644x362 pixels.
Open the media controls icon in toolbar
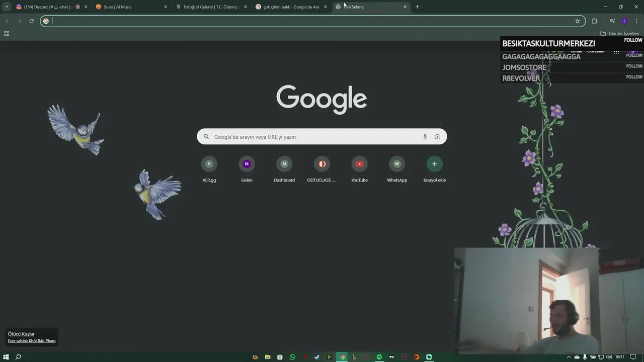point(612,21)
